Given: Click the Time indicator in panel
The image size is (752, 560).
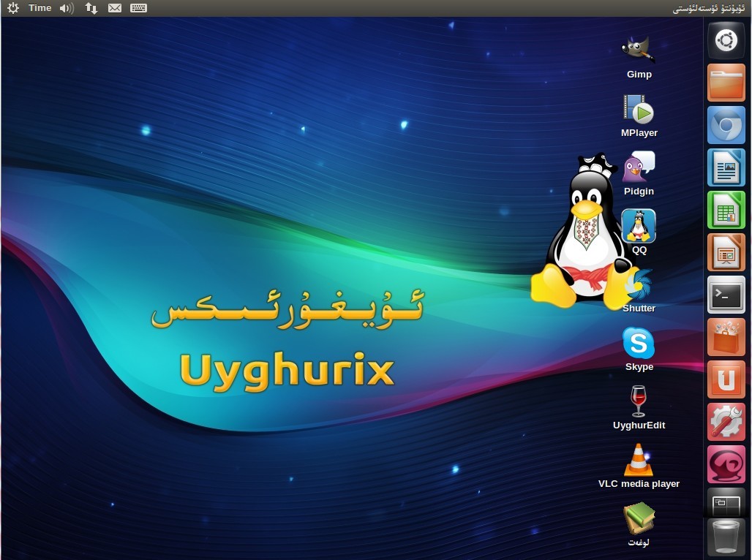Looking at the screenshot, I should pos(40,7).
